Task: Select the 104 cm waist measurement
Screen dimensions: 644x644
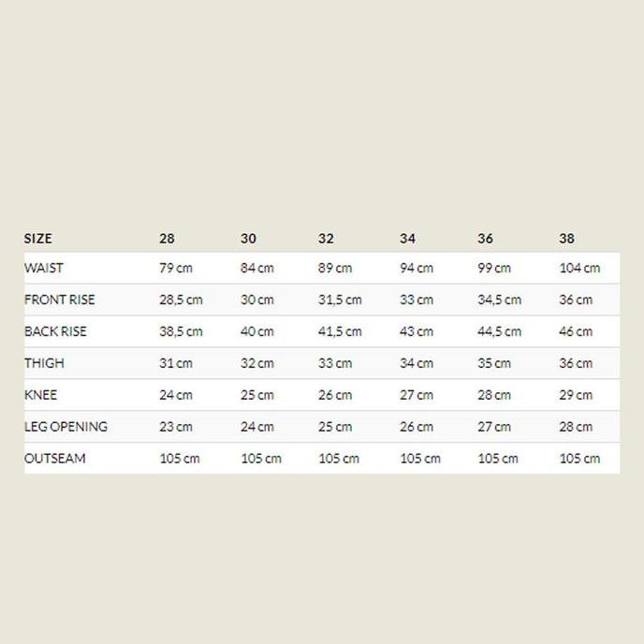Action: click(x=579, y=269)
